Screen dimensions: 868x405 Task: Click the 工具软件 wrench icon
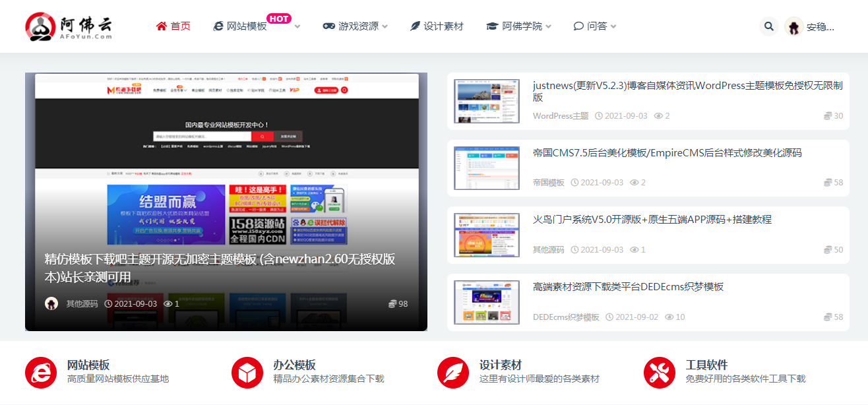point(659,373)
